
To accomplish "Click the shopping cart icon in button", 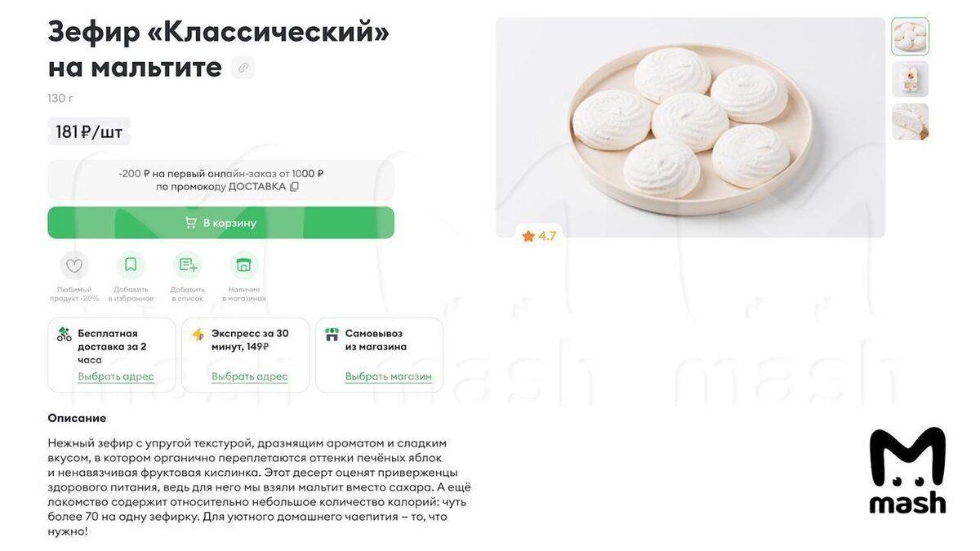I will 190,223.
